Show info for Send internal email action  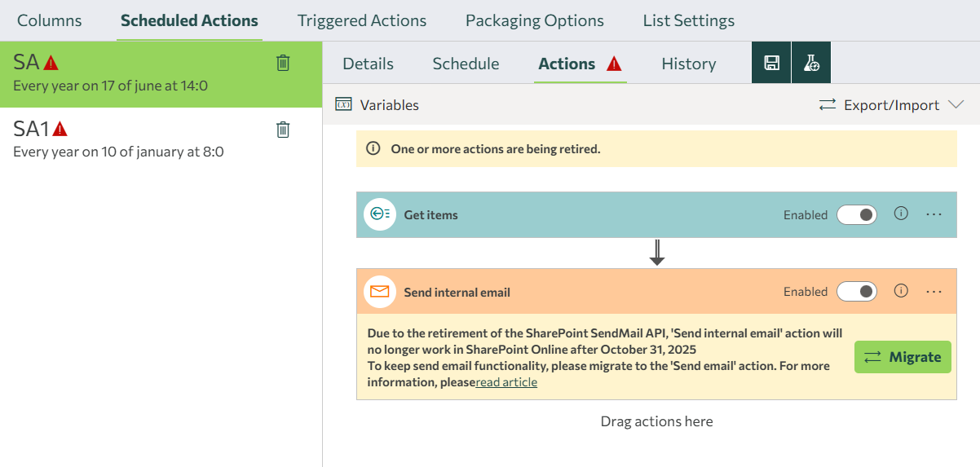point(901,291)
